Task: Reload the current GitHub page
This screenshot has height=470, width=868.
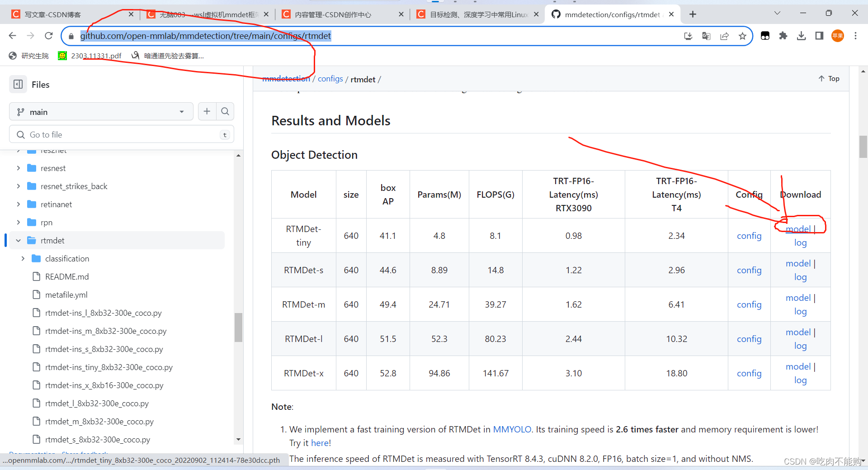Action: point(49,36)
